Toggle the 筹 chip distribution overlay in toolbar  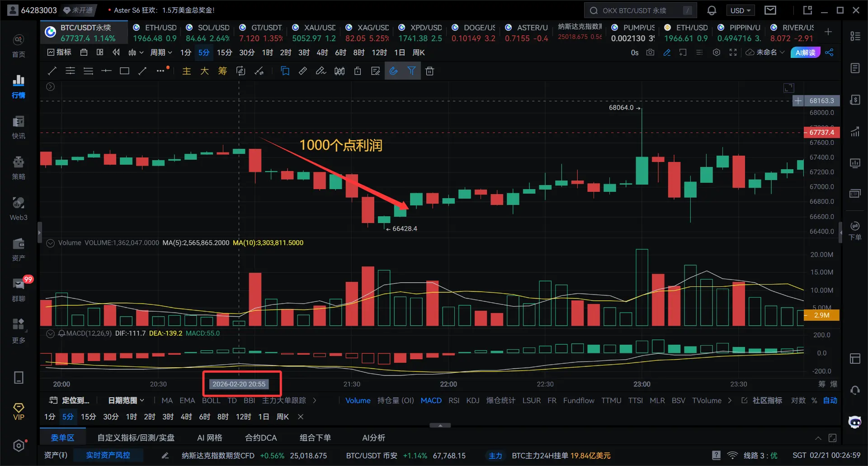pos(222,71)
